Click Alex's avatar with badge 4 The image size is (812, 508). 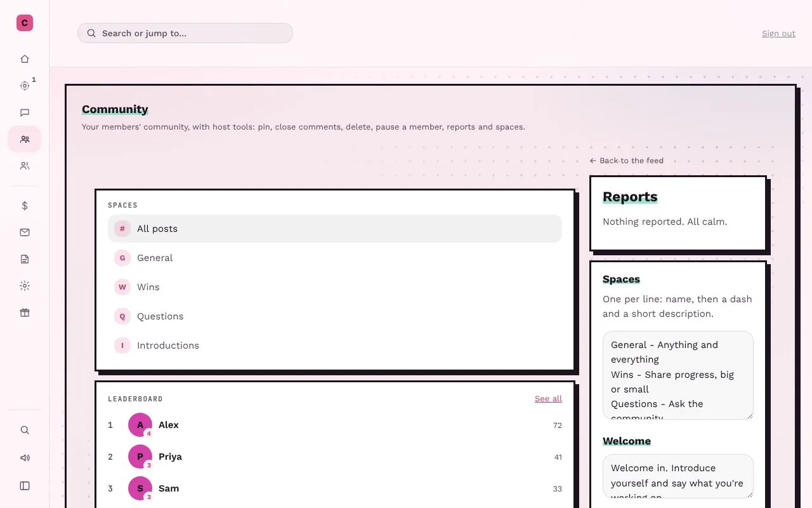pos(140,425)
